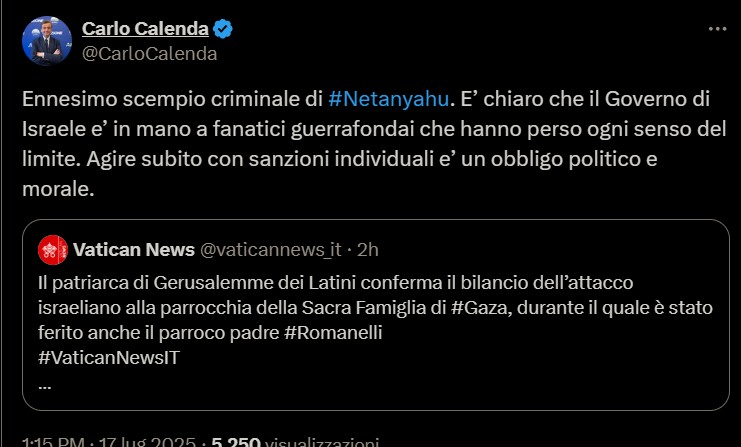741x447 pixels.
Task: Expand the quoted post's trailing ellipsis
Action: (44, 381)
